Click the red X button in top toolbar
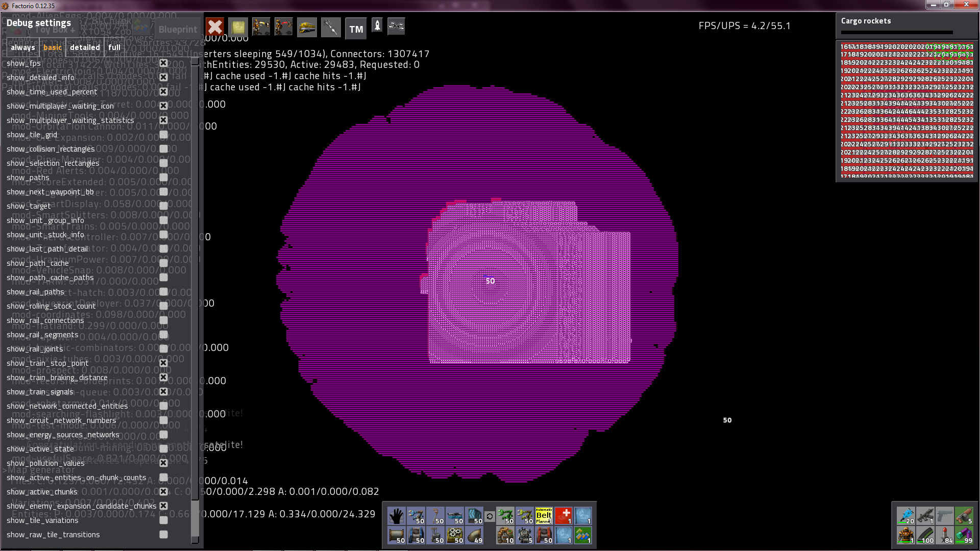 click(x=215, y=27)
